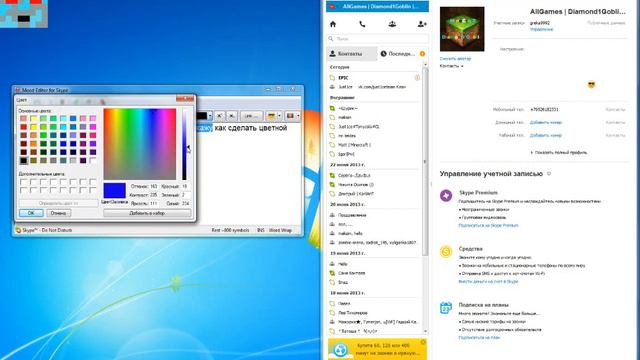Screen dimensions: 640x360
Task: Open privacy dropdown for home phone row
Action: point(615,122)
